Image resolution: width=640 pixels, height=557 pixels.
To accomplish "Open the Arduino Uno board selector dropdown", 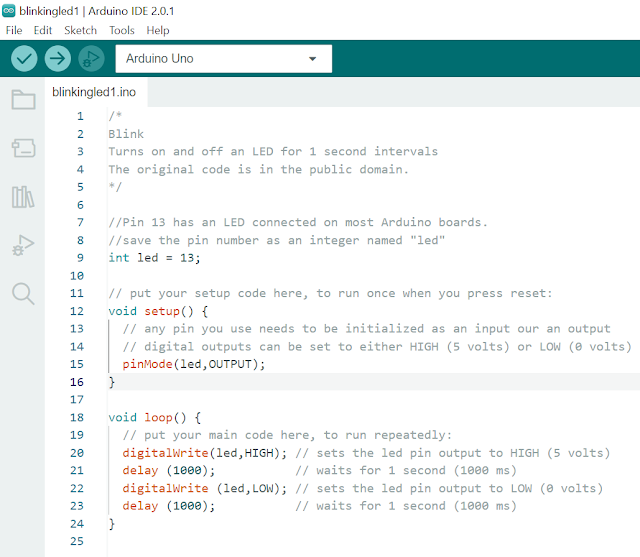I will [x=224, y=59].
